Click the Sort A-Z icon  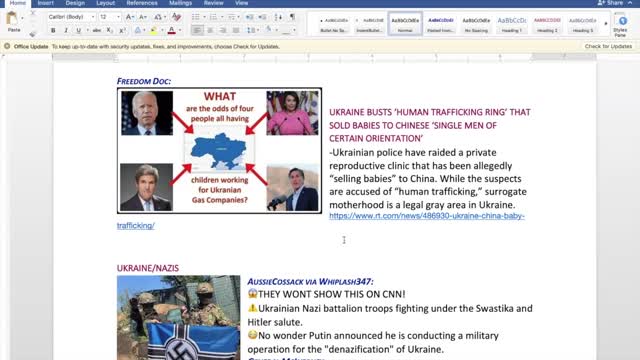278,17
